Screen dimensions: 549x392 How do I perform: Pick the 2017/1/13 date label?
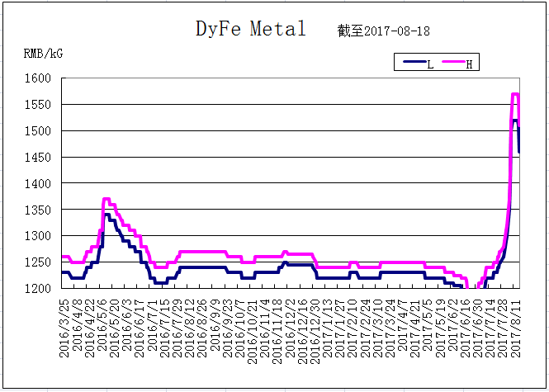pyautogui.click(x=328, y=328)
